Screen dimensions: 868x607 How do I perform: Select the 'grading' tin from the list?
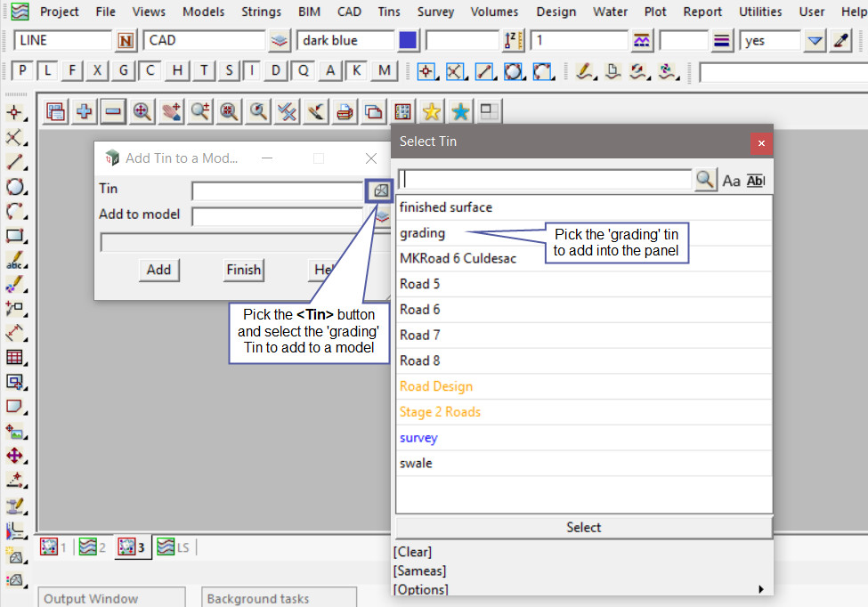point(423,233)
